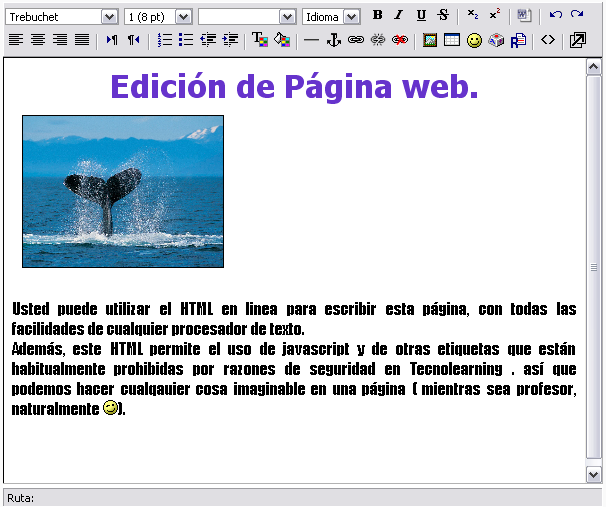Enlarge the editor to full screen
The height and width of the screenshot is (507, 606).
click(578, 40)
